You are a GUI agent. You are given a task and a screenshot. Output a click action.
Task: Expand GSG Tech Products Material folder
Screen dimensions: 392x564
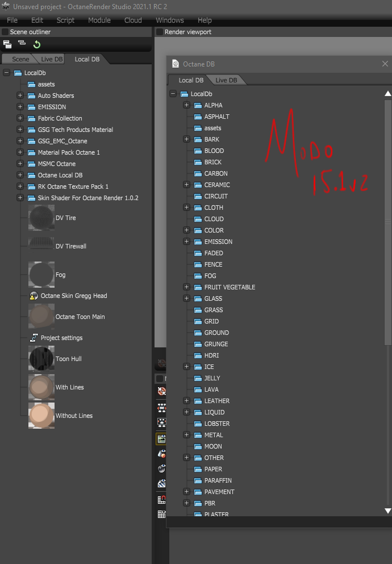[x=20, y=130]
